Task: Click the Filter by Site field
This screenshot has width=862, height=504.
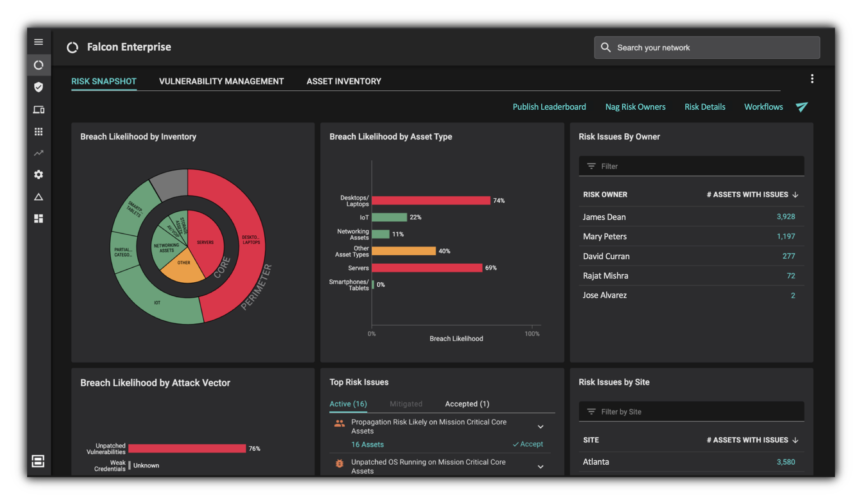Action: (x=691, y=412)
